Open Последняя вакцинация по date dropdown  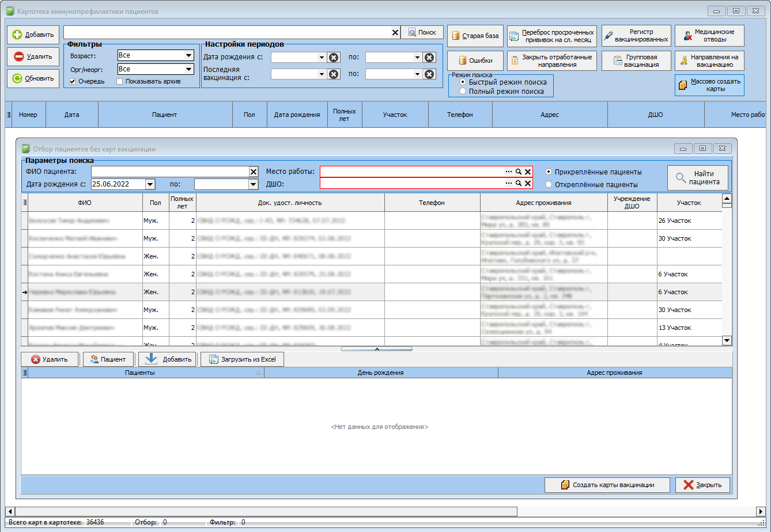pos(417,74)
